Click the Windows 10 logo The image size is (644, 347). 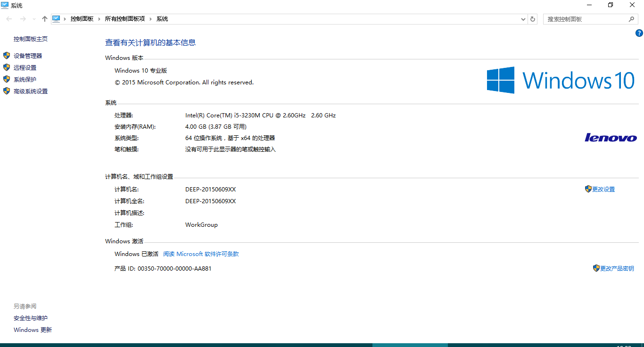tap(561, 80)
